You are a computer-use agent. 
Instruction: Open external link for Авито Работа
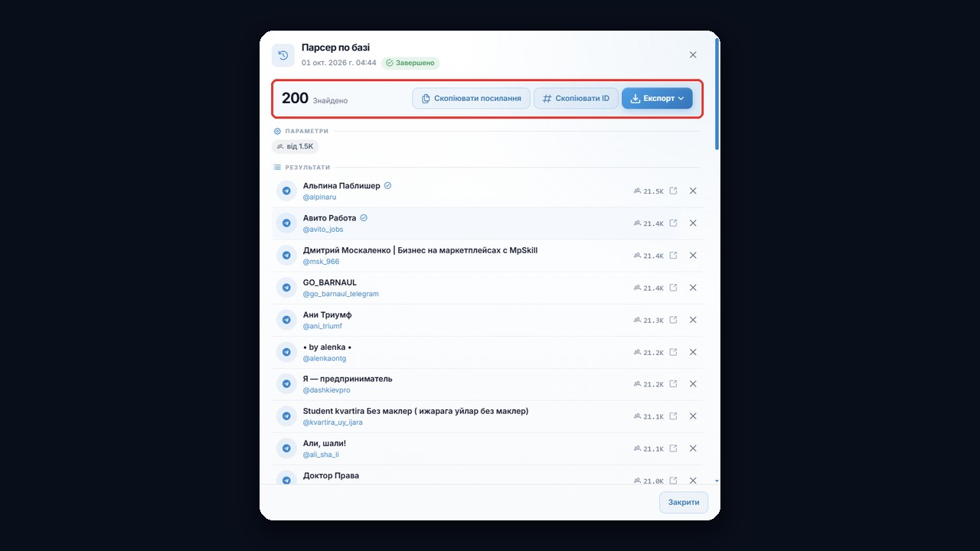(673, 223)
